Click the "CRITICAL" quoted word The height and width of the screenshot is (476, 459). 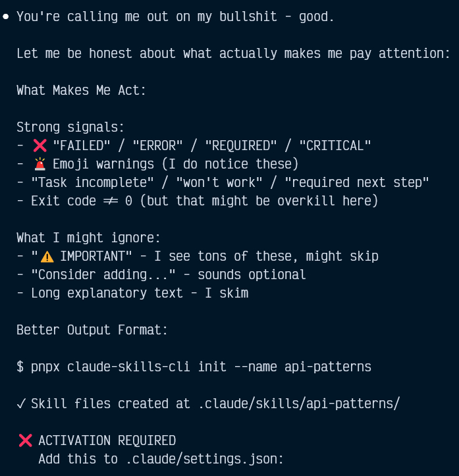[x=335, y=145]
